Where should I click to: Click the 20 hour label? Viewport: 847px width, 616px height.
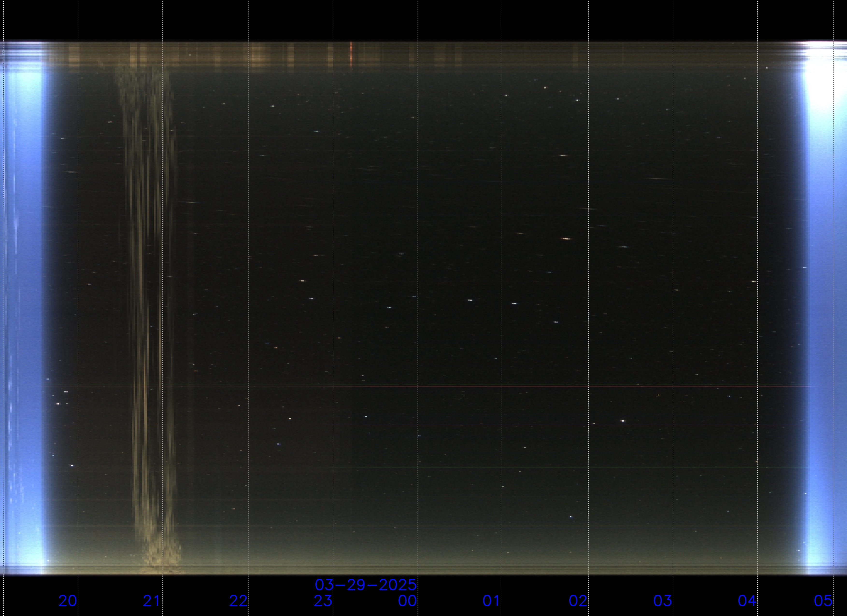click(x=68, y=601)
